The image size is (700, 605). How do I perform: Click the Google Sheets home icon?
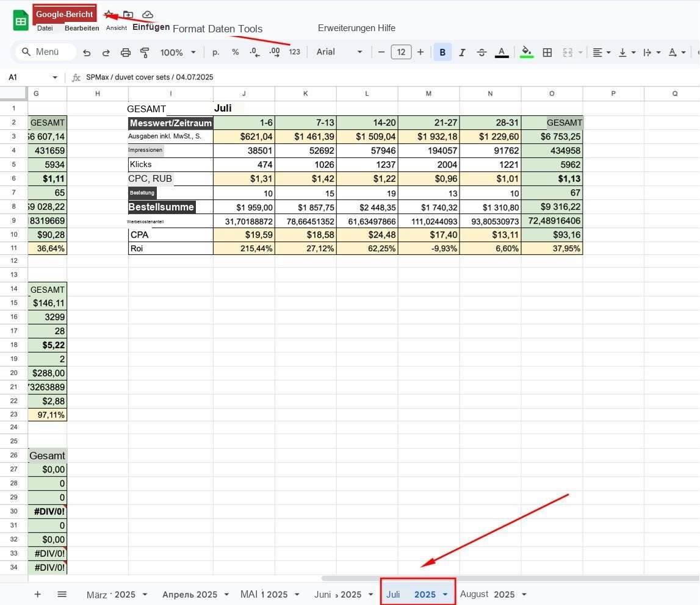[x=21, y=21]
